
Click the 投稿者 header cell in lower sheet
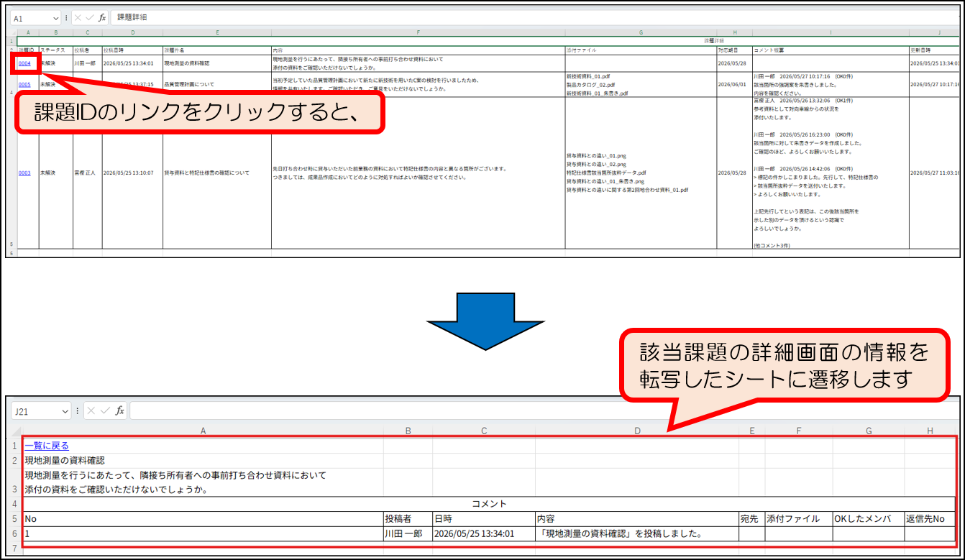point(408,519)
